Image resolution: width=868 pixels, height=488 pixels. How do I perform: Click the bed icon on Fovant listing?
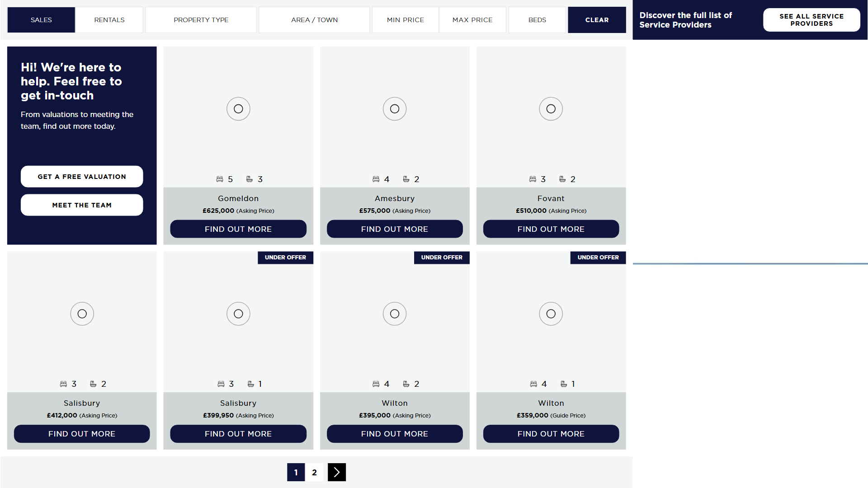[x=533, y=179]
